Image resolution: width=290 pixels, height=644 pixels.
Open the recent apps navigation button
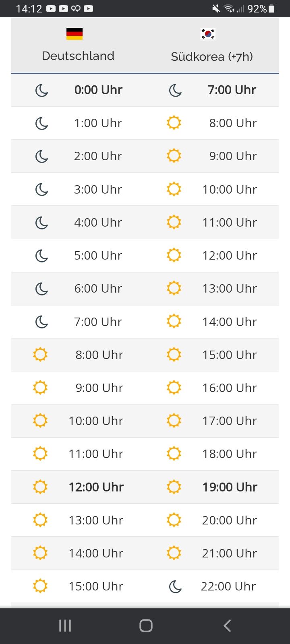pyautogui.click(x=65, y=625)
